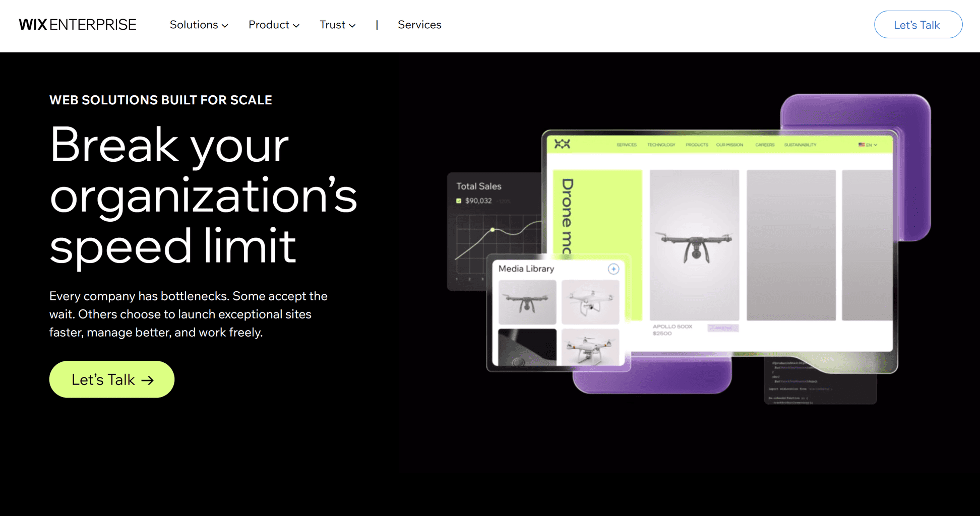Select the bottom white drone thumbnail with orange accents
Screen dimensions: 980x516
point(590,347)
